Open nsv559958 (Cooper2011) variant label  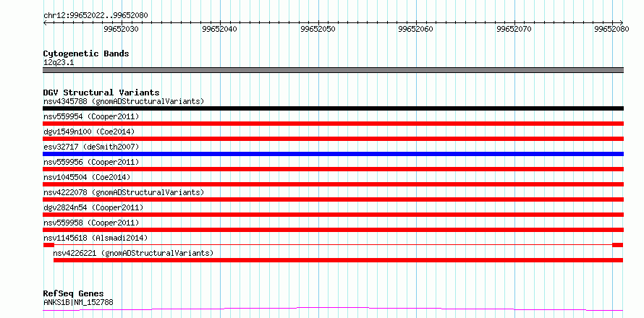(91, 223)
